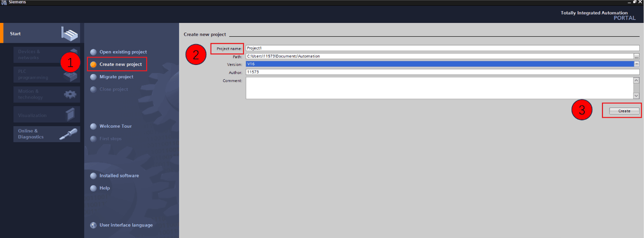
Task: Click the Open existing project bullet icon
Action: pos(94,52)
